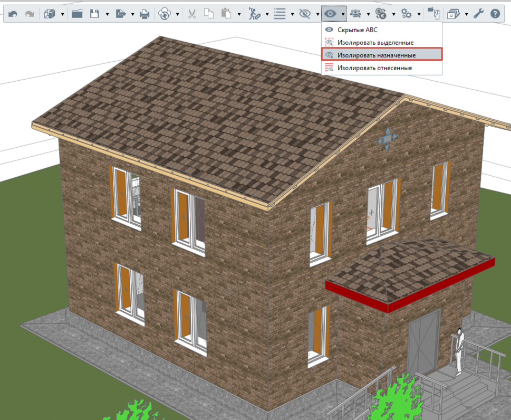Click the Cut scissors icon
This screenshot has width=511, height=420.
click(x=192, y=14)
